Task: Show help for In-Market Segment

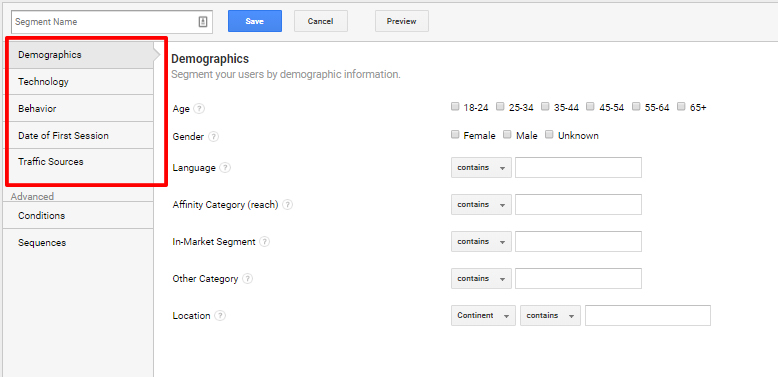Action: pyautogui.click(x=265, y=242)
